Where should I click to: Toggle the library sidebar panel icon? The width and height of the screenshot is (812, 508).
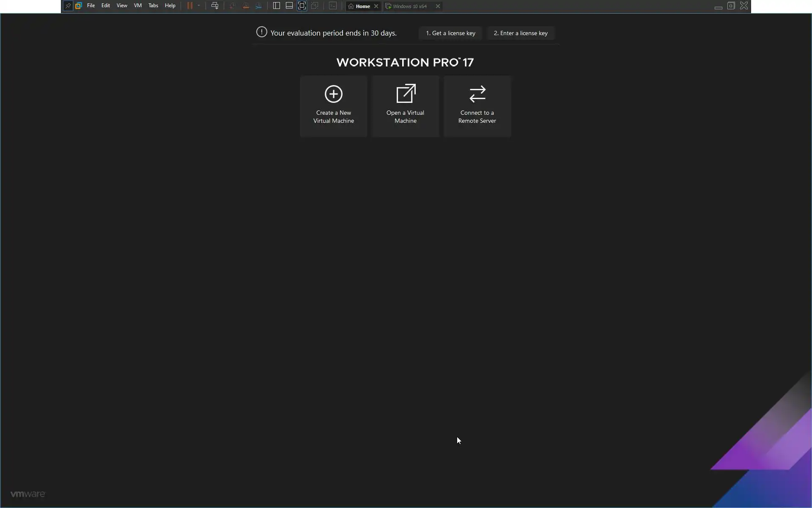[x=277, y=6]
